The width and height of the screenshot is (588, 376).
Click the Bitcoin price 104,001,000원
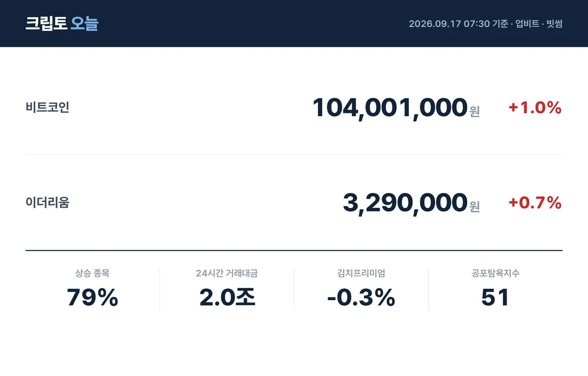[x=396, y=108]
